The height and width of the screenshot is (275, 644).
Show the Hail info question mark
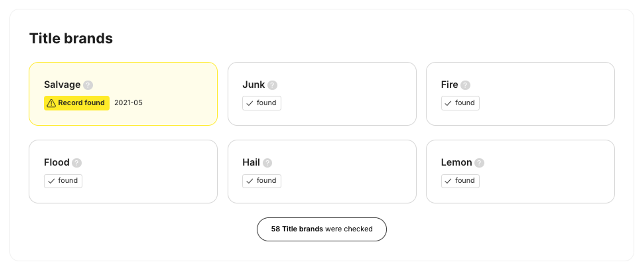tap(267, 163)
